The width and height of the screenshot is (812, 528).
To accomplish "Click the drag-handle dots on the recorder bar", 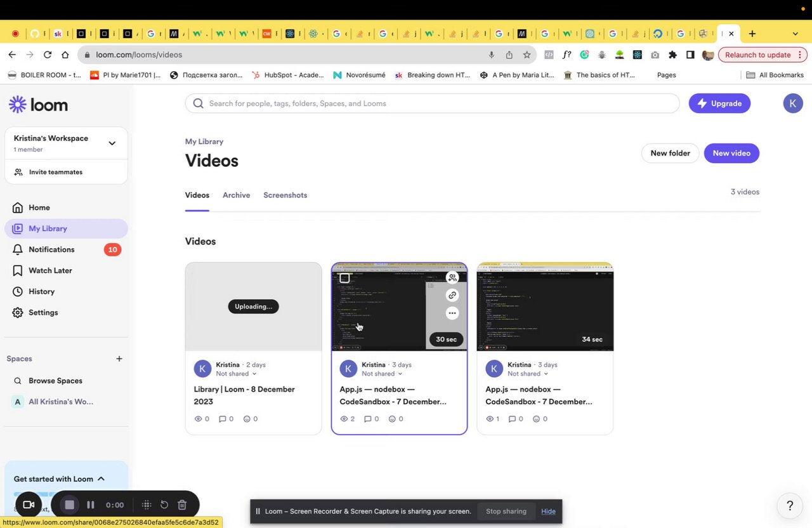I will (147, 505).
